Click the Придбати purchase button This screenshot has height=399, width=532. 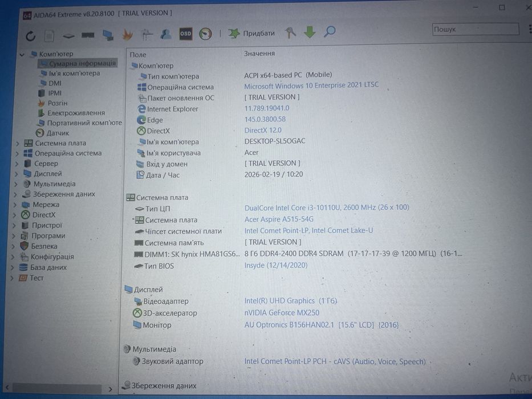click(x=251, y=33)
